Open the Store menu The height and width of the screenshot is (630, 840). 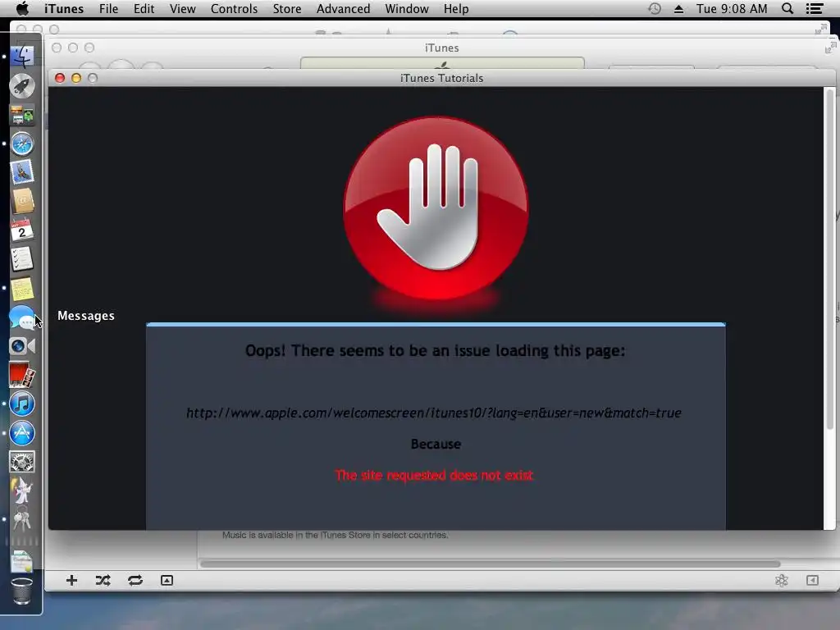pyautogui.click(x=287, y=9)
